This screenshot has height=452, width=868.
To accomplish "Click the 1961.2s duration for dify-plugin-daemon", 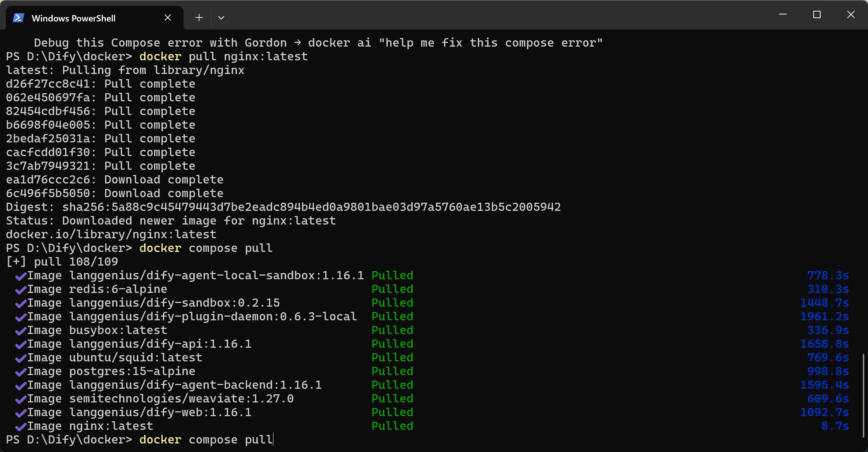I will (824, 317).
